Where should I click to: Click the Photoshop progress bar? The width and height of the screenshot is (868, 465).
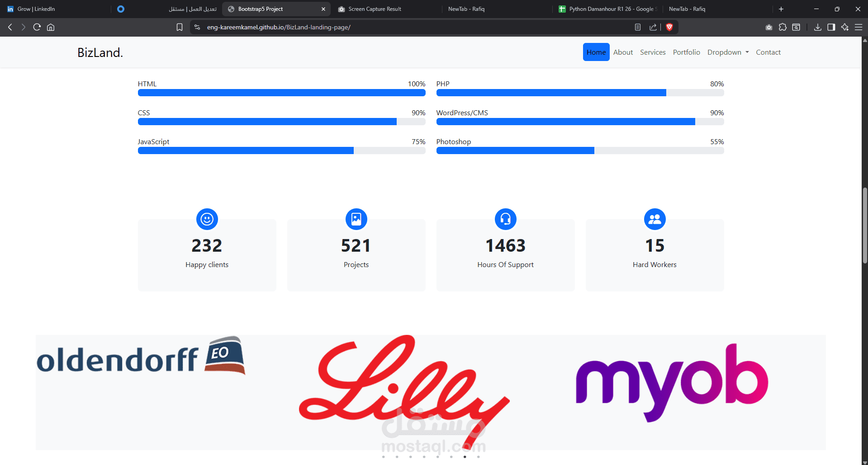580,150
